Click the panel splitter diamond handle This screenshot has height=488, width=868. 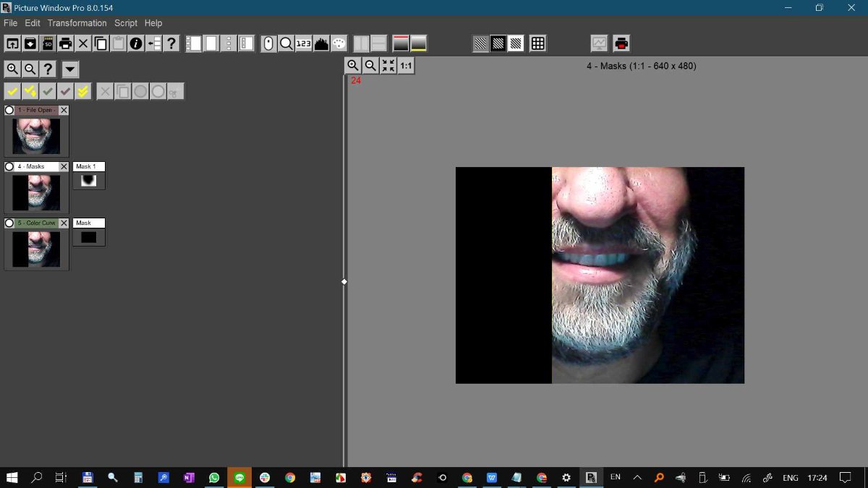(x=344, y=281)
